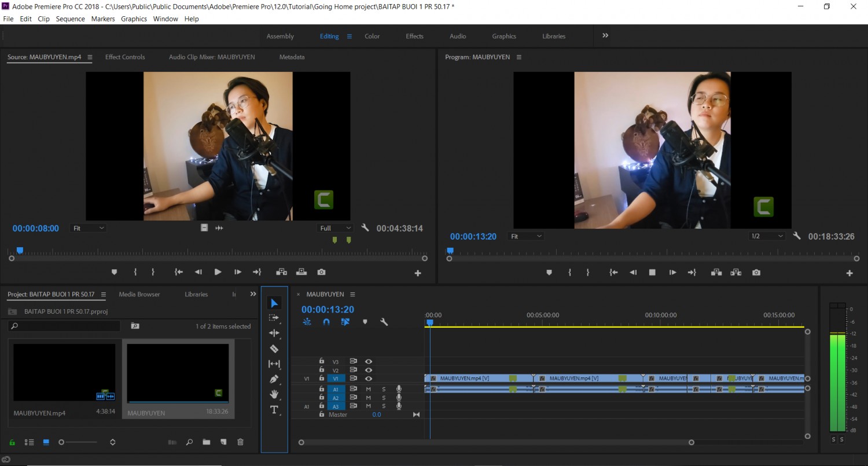Solo audio track A2

point(383,398)
